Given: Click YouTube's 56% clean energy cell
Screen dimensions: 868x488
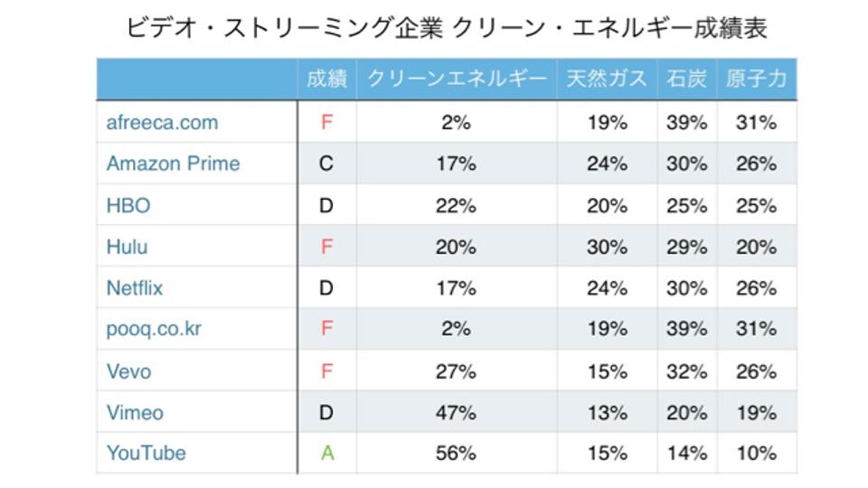Looking at the screenshot, I should click(456, 453).
